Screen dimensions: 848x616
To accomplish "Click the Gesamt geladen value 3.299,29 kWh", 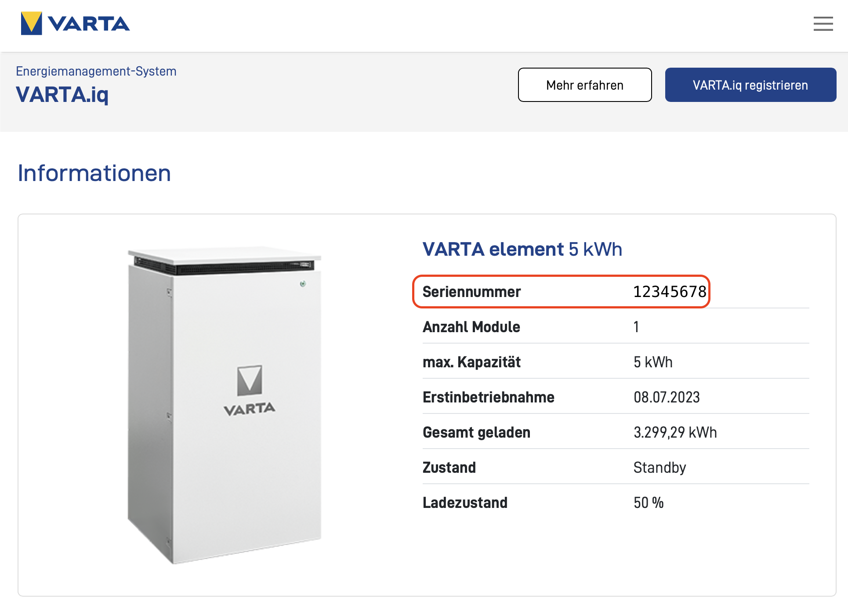I will (675, 432).
